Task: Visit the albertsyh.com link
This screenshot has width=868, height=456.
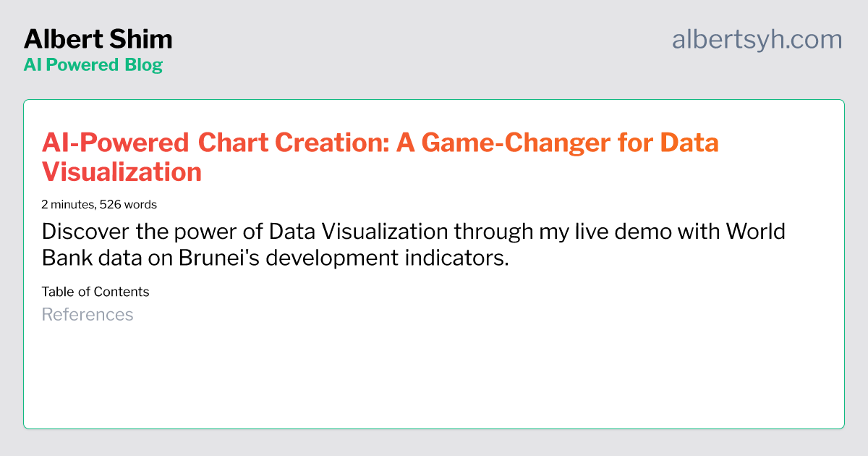Action: pyautogui.click(x=757, y=40)
